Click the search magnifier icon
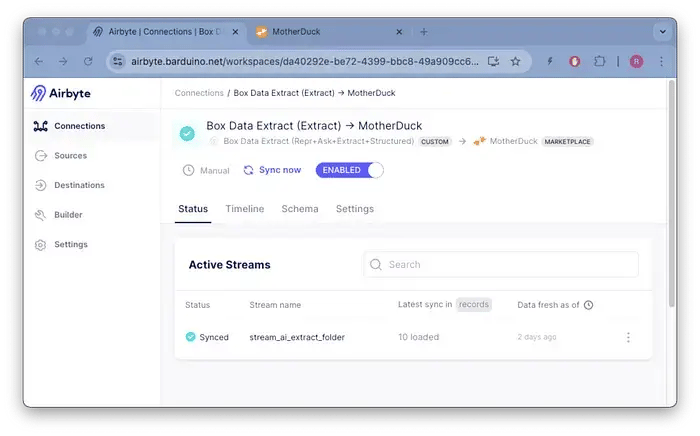The height and width of the screenshot is (436, 700). pyautogui.click(x=376, y=265)
